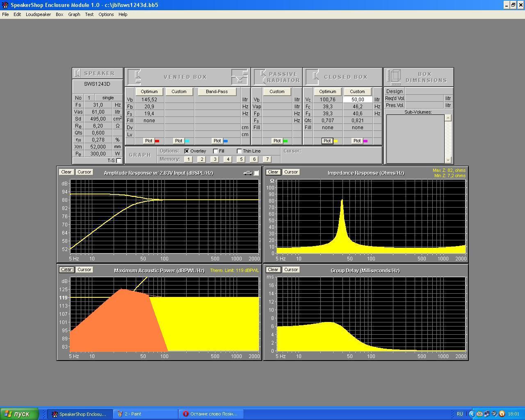Disable the Overlay graph option
Image resolution: width=525 pixels, height=420 pixels.
coord(187,151)
